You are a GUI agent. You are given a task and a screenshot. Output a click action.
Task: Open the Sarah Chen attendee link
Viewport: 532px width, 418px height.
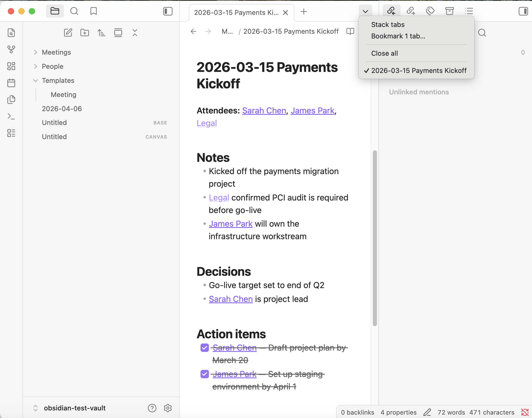[264, 111]
